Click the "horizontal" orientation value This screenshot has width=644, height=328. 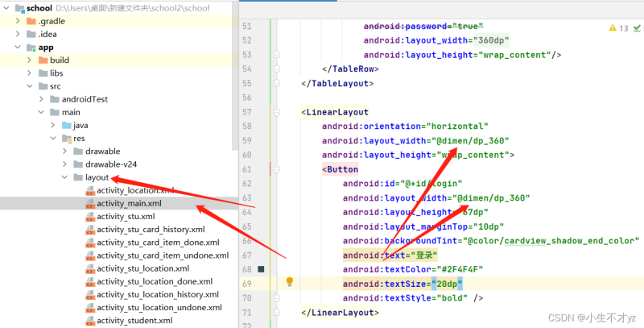coord(457,127)
